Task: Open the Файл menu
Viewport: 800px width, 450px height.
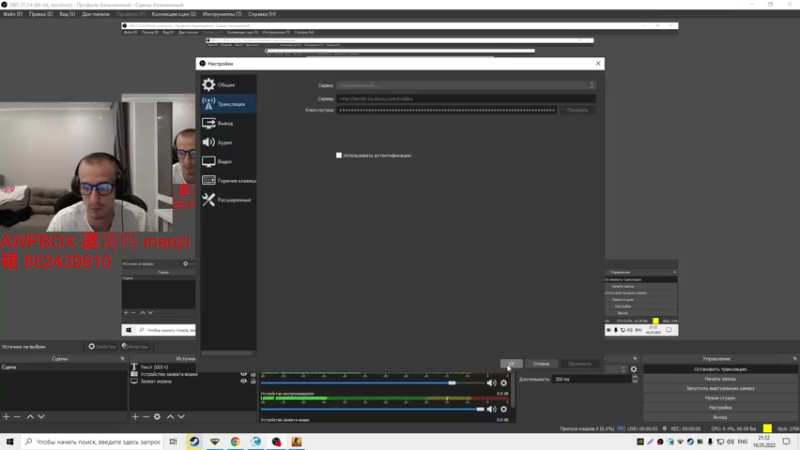Action: coord(13,14)
